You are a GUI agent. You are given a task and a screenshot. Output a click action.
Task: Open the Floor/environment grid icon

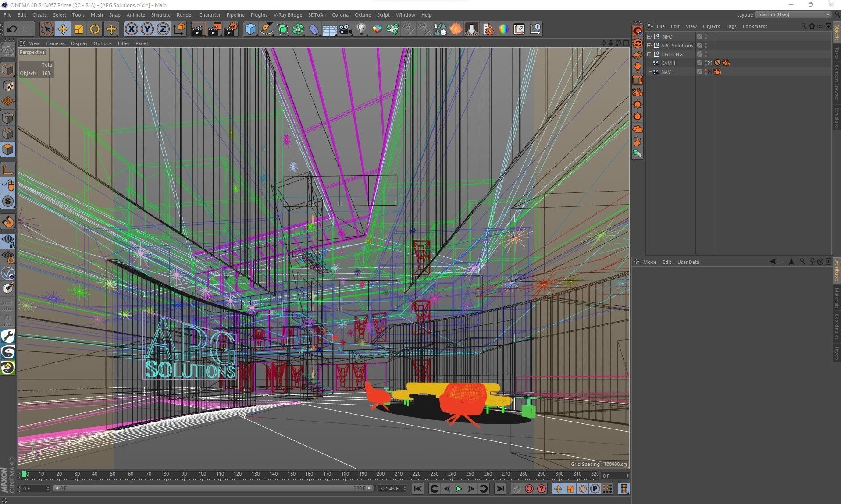click(329, 29)
